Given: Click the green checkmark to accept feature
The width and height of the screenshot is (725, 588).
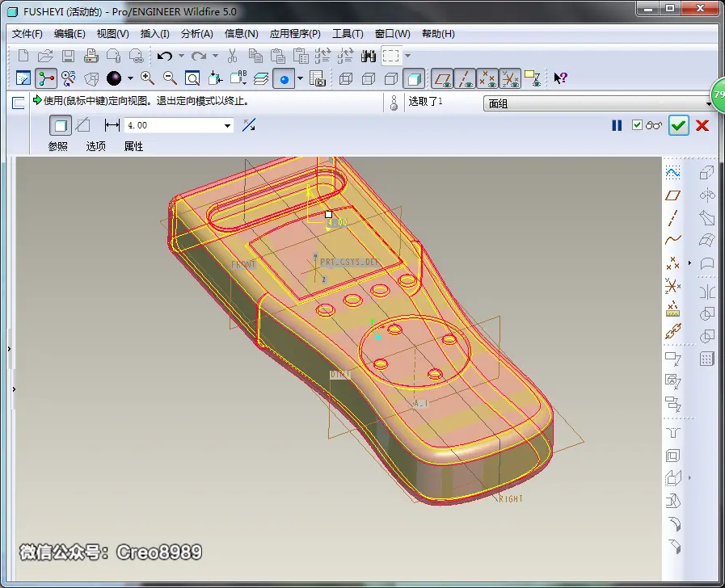Looking at the screenshot, I should click(x=678, y=125).
